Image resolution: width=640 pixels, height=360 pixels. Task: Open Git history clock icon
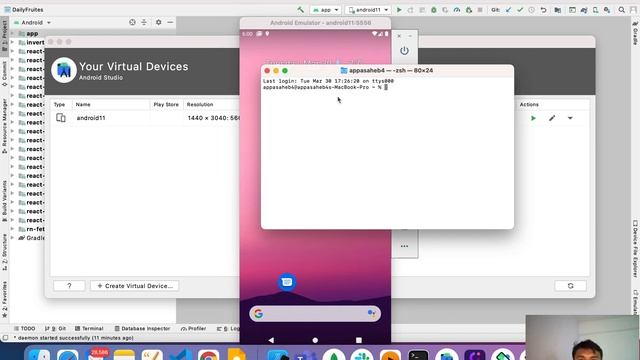coord(531,10)
